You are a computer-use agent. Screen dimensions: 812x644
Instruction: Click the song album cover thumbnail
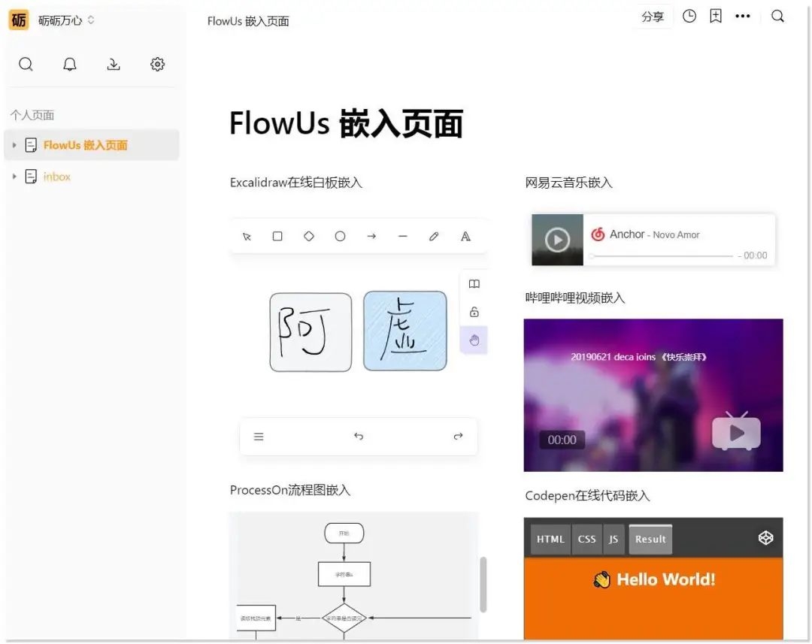pyautogui.click(x=557, y=240)
